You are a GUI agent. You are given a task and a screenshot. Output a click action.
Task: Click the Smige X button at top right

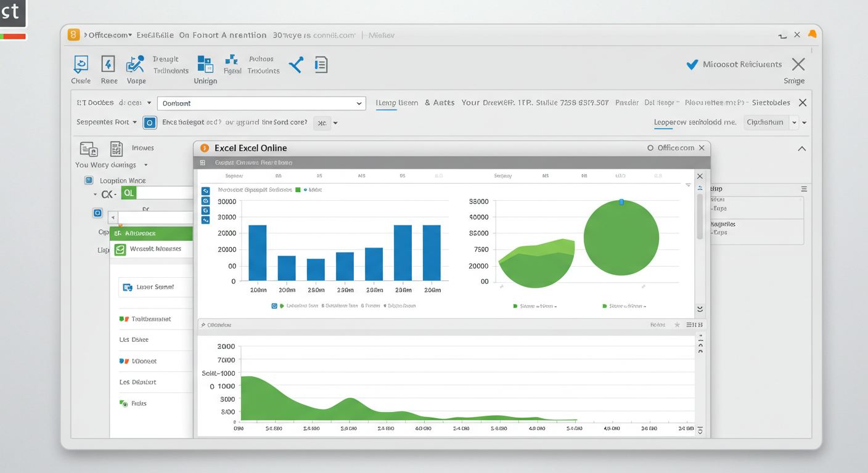798,64
